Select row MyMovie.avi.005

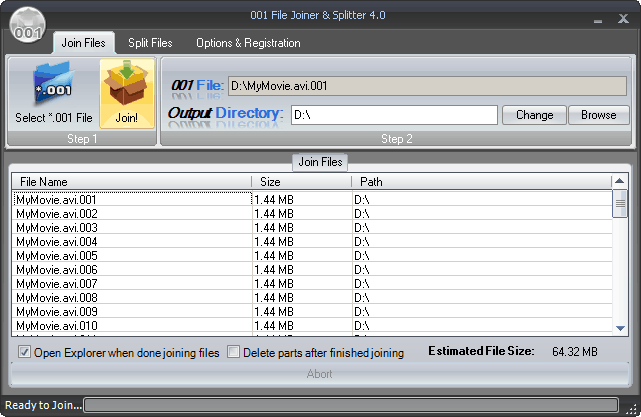313,256
